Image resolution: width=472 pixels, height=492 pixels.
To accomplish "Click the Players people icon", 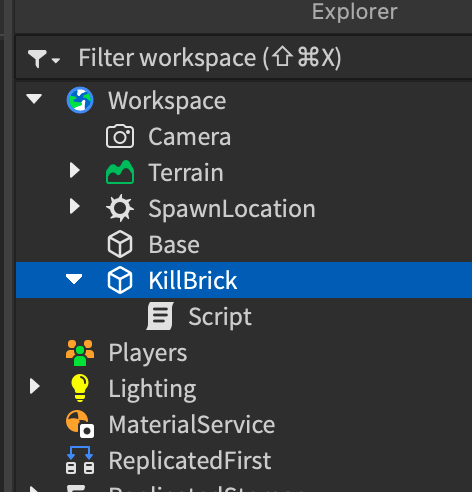I will pyautogui.click(x=80, y=353).
